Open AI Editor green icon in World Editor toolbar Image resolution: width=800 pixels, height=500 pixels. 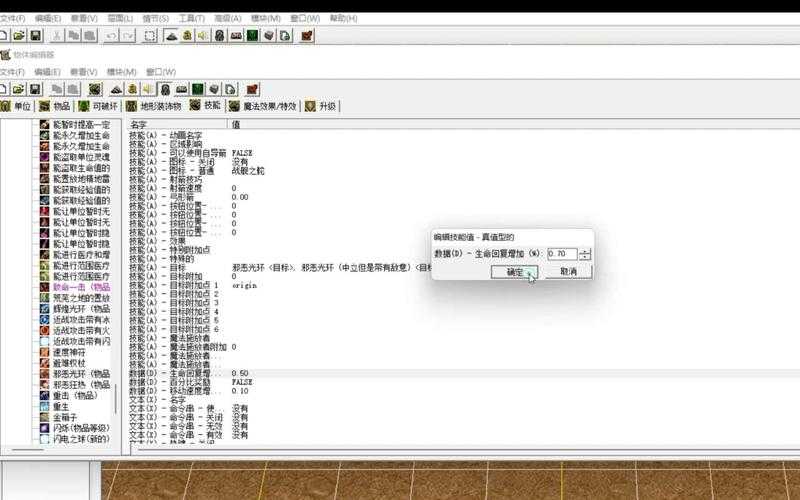[252, 36]
